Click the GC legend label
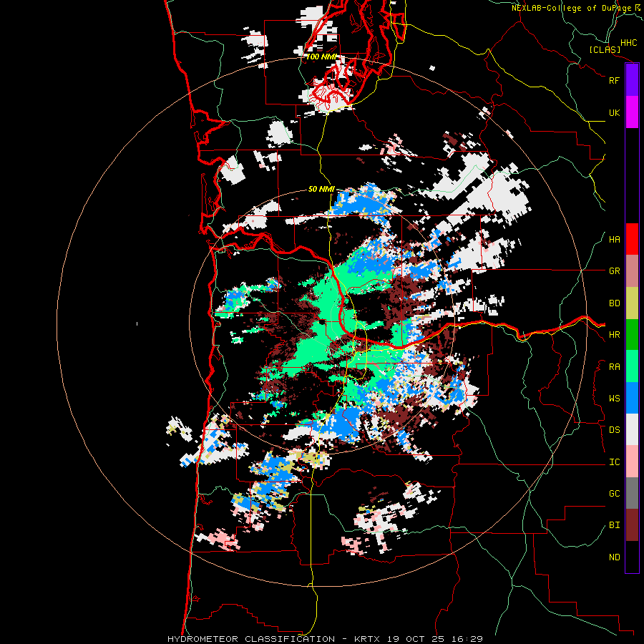The height and width of the screenshot is (644, 644). point(615,494)
